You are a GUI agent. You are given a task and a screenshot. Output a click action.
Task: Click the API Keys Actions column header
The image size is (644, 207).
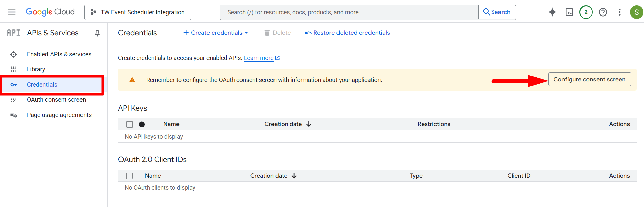click(619, 124)
